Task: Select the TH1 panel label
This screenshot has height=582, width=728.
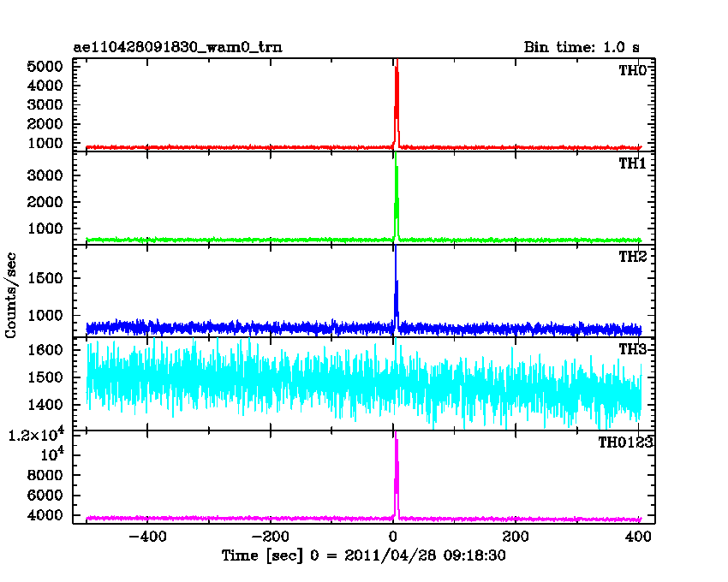Action: click(632, 163)
